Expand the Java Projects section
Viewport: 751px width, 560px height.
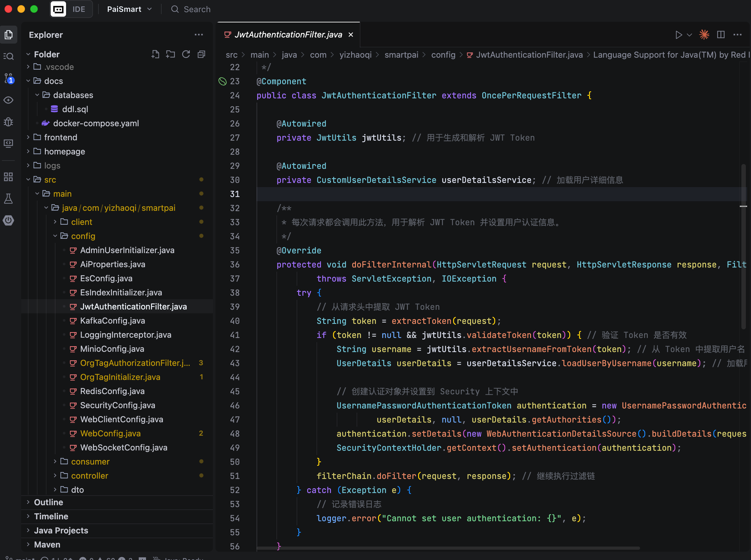click(x=61, y=530)
